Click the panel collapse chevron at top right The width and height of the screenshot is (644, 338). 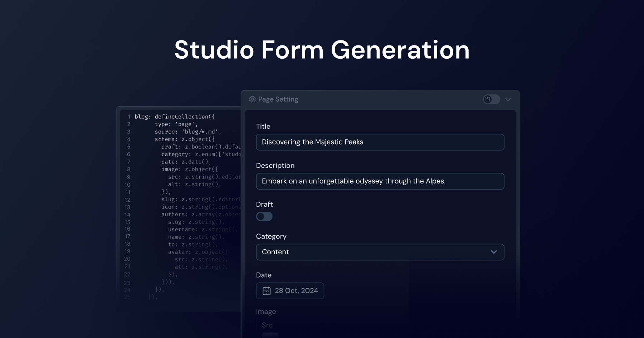pos(508,99)
